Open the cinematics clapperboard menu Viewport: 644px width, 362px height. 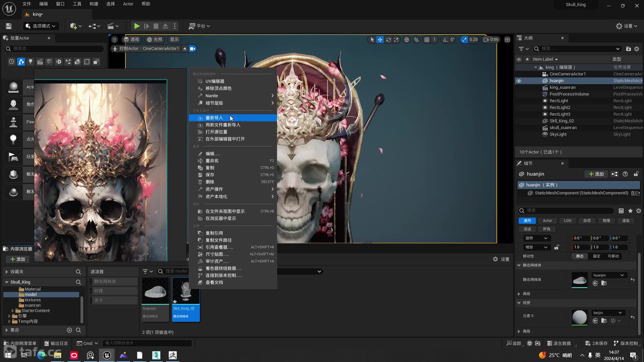113,26
